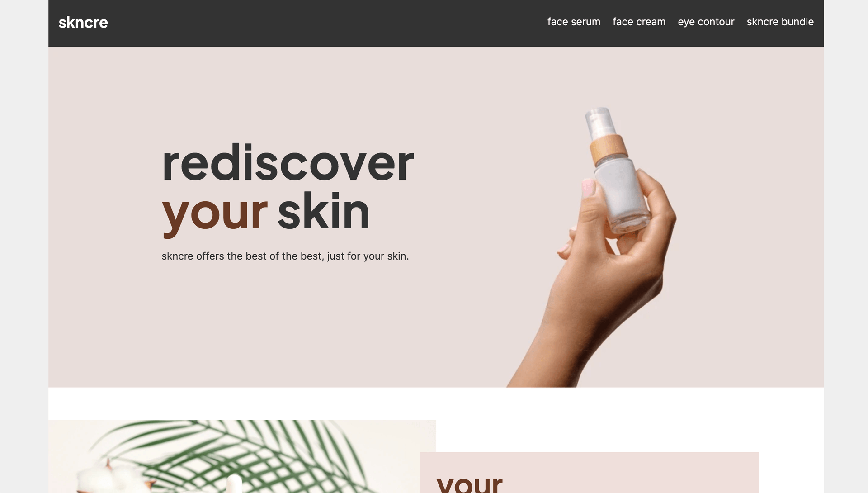Screen dimensions: 868x493
Task: Click the word rediscover in hero heading
Action: [288, 163]
